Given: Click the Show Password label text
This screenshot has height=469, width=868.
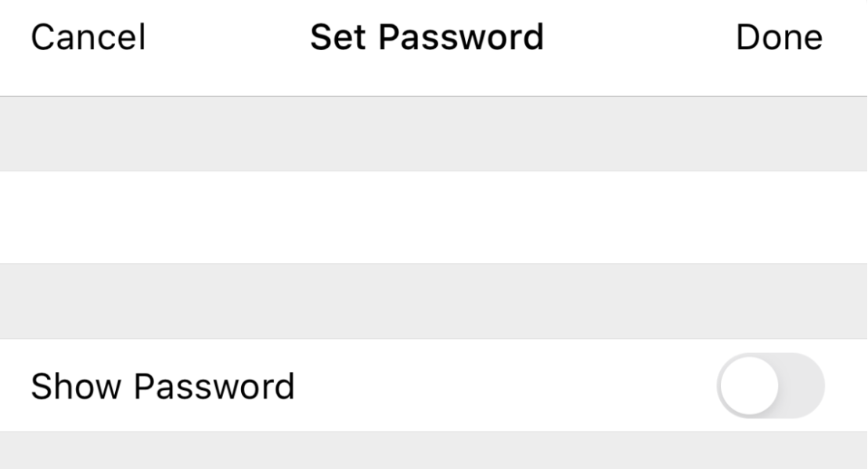Looking at the screenshot, I should pos(162,386).
